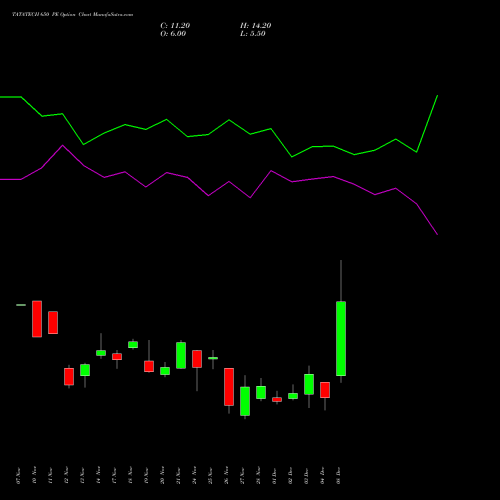500x500 pixels.
Task: Select the green candle above 13 Nov
Action: 85,370
